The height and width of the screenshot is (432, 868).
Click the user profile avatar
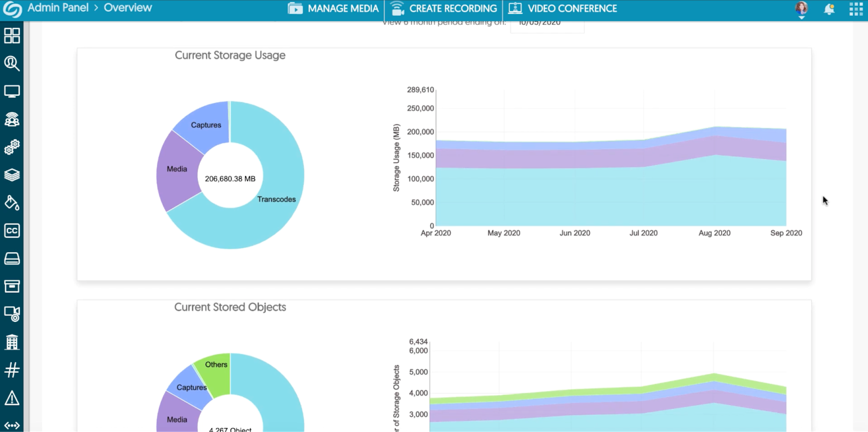801,9
